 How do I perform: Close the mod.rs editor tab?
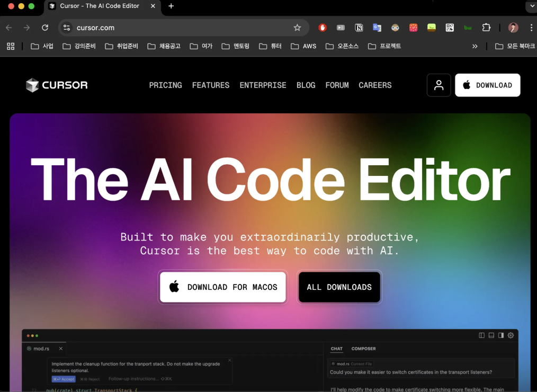coord(60,349)
